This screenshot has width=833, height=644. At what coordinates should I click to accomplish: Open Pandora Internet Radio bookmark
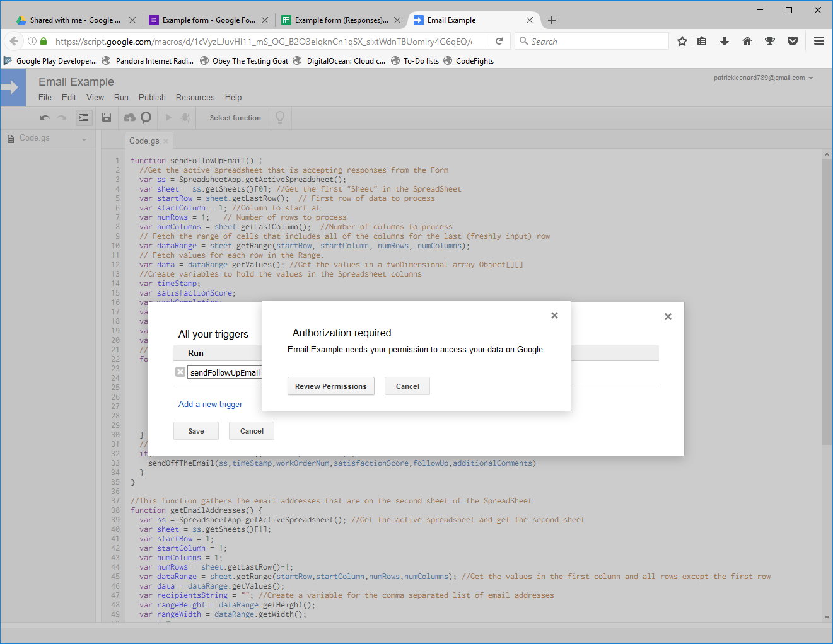click(x=148, y=61)
